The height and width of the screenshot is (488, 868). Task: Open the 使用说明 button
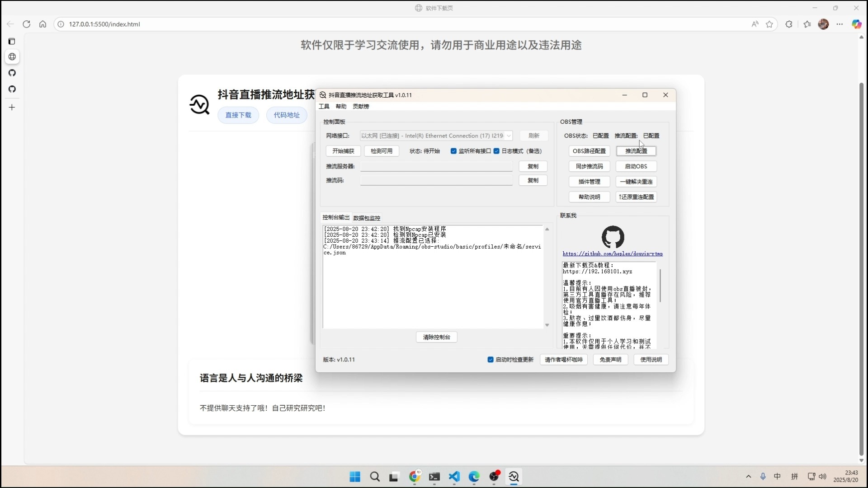(651, 360)
